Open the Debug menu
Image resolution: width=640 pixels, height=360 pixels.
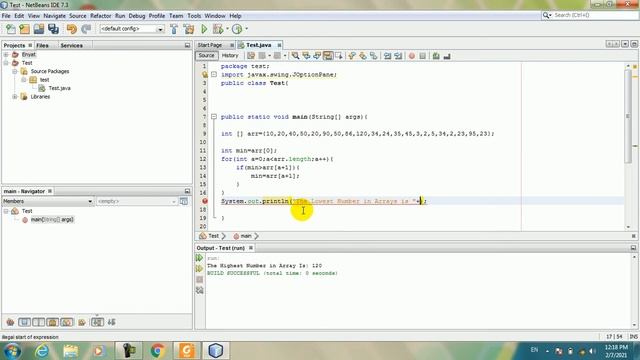[x=137, y=16]
